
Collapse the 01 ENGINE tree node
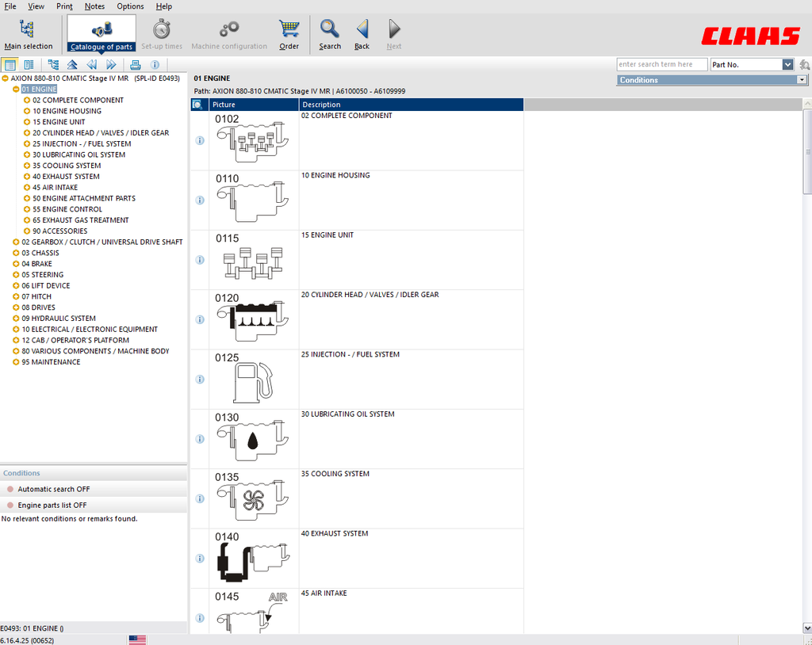coord(16,89)
